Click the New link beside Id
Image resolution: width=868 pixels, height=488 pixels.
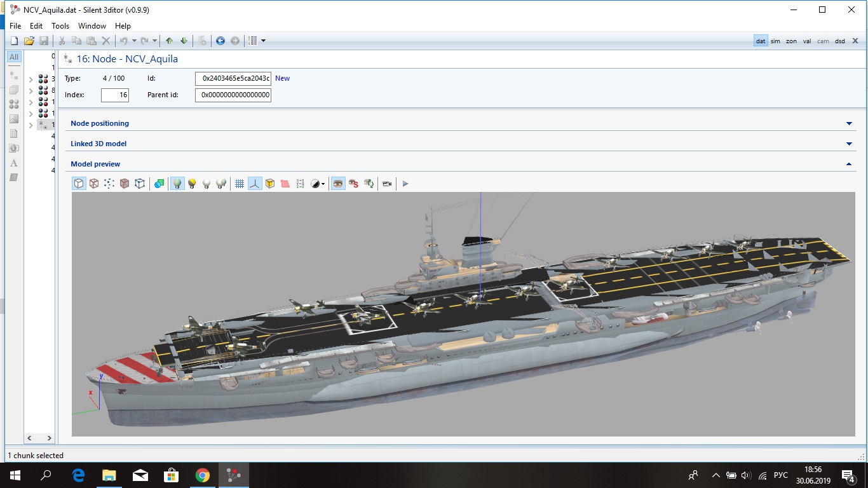[282, 78]
